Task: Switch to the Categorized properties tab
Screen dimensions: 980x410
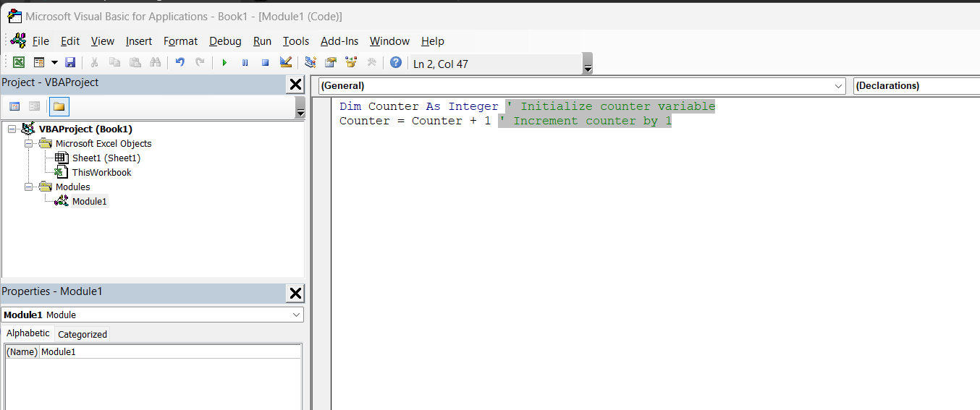Action: coord(83,334)
